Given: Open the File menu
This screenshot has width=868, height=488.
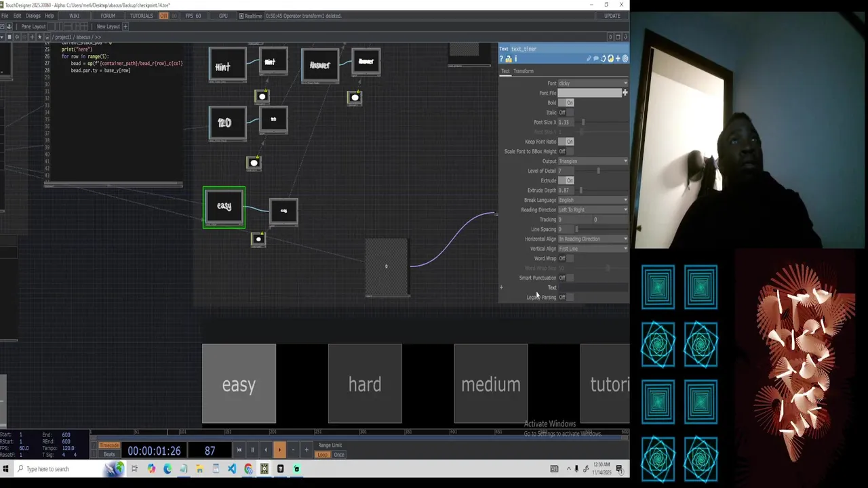Looking at the screenshot, I should 5,16.
